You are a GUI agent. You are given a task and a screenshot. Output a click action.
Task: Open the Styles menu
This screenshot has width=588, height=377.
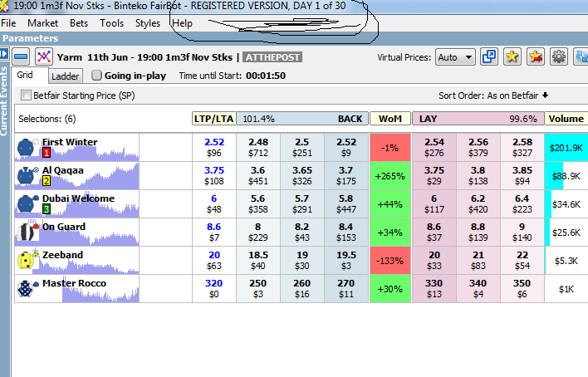[148, 23]
